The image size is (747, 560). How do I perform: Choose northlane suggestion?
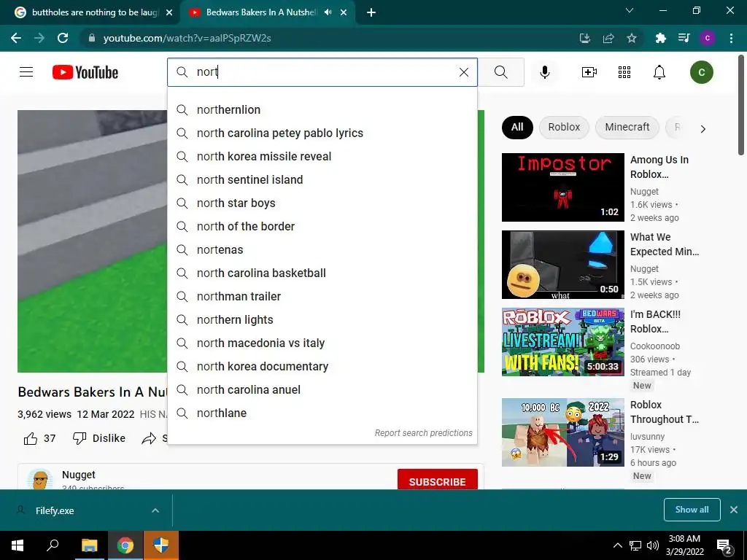322,413
